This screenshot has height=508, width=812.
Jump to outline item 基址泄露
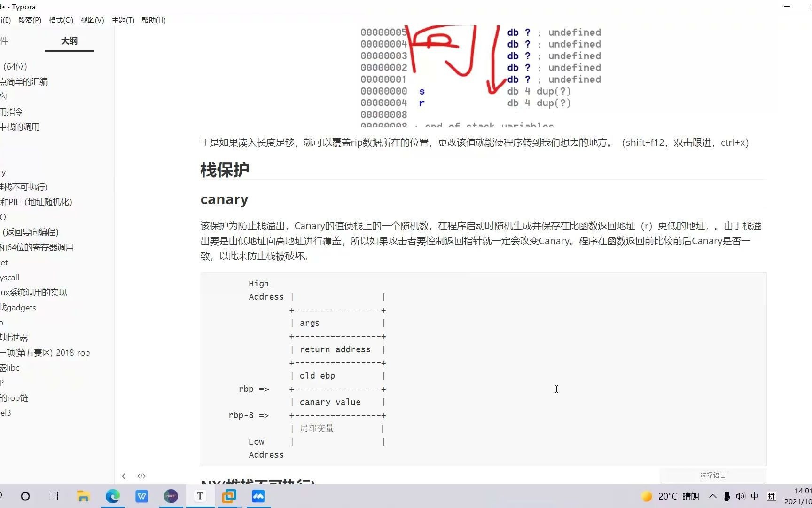(14, 338)
